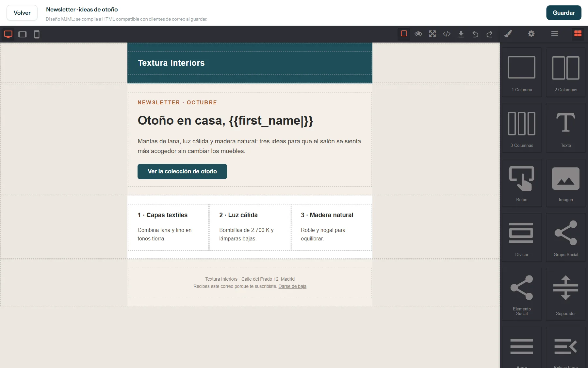
Task: Open the Blocks grid tab
Action: [x=578, y=34]
